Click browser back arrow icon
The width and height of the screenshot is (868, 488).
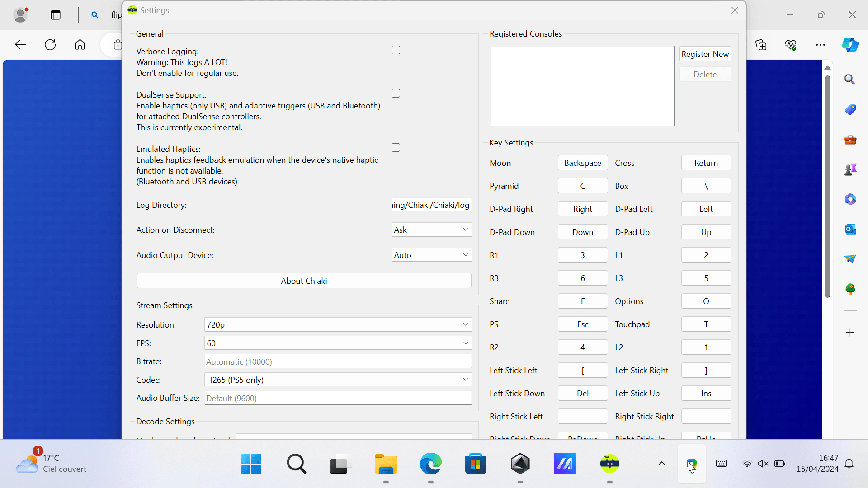(x=20, y=45)
